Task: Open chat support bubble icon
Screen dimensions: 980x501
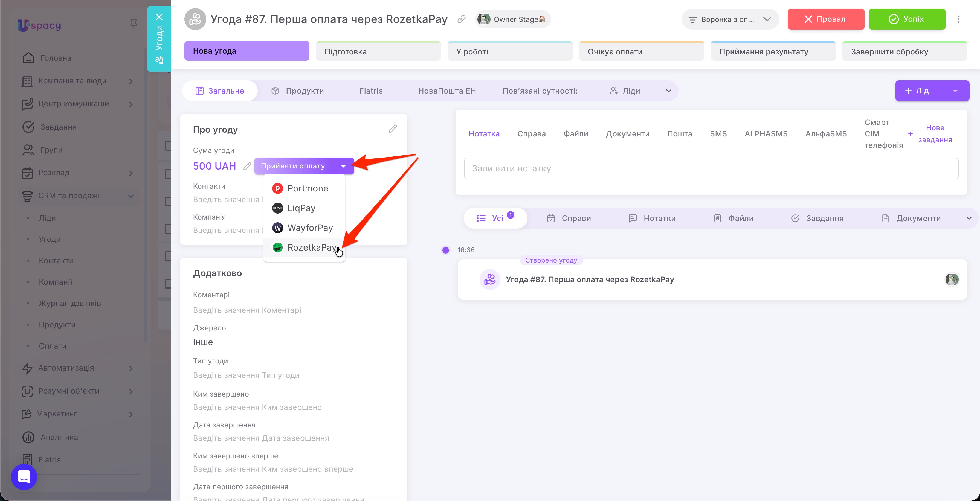Action: click(24, 477)
